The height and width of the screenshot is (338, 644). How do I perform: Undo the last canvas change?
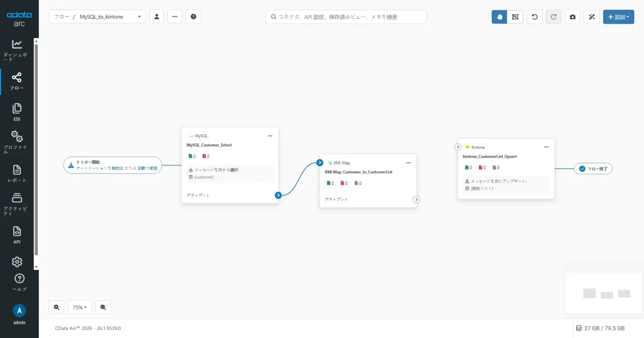[x=535, y=17]
